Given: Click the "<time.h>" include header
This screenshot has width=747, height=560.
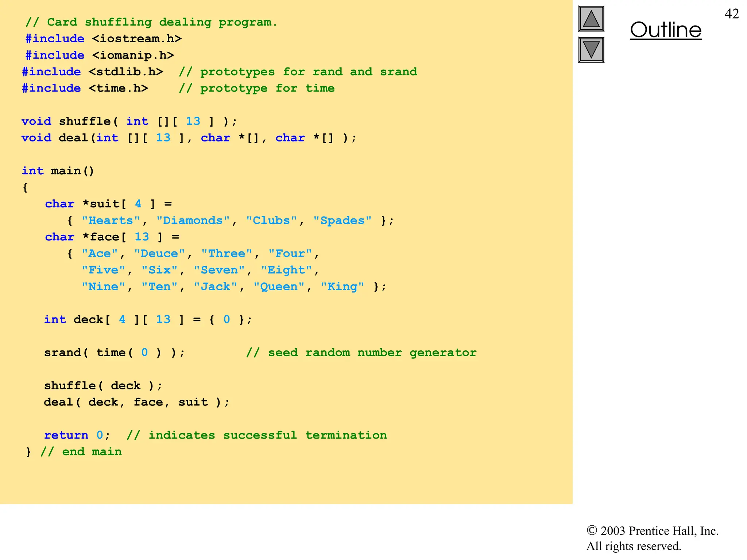Looking at the screenshot, I should (119, 88).
